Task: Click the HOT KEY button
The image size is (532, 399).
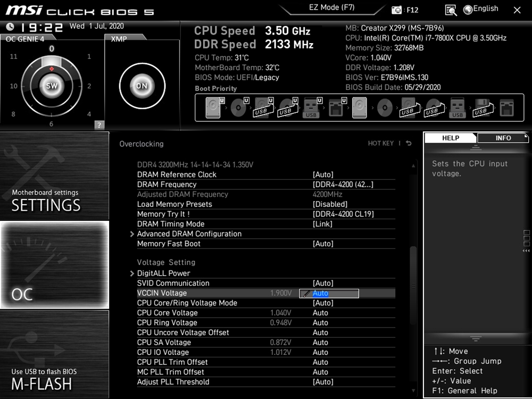Action: click(381, 143)
